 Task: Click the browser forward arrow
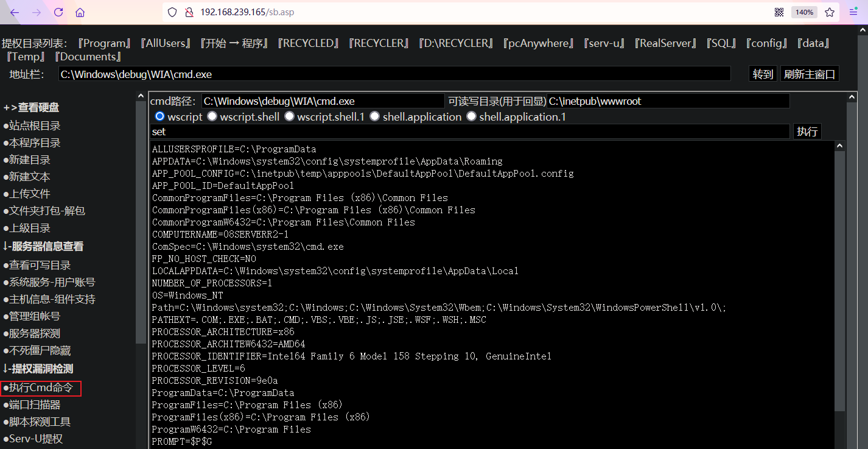[37, 12]
